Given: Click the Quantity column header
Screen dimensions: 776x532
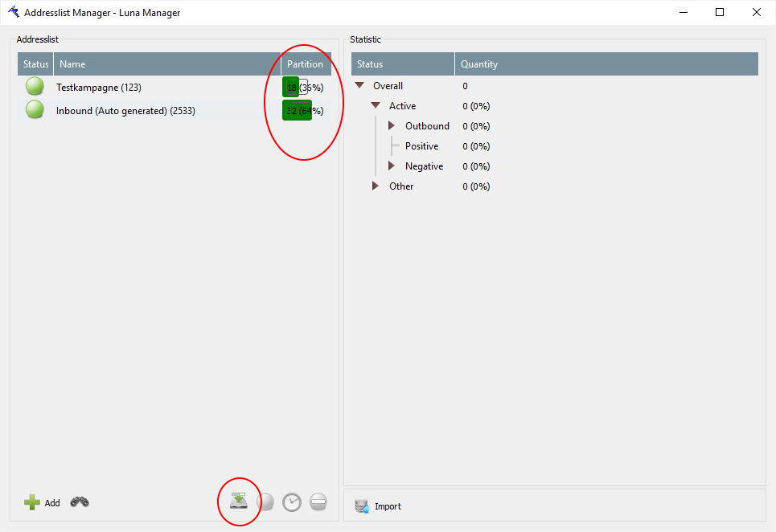Looking at the screenshot, I should click(x=479, y=64).
